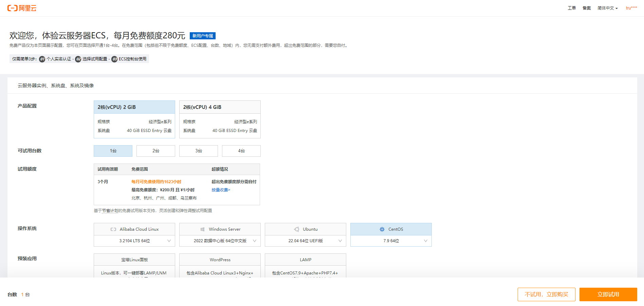Click the 云服务器实例、系统盘、系统及镜像 section title
644x306 pixels.
[56, 85]
